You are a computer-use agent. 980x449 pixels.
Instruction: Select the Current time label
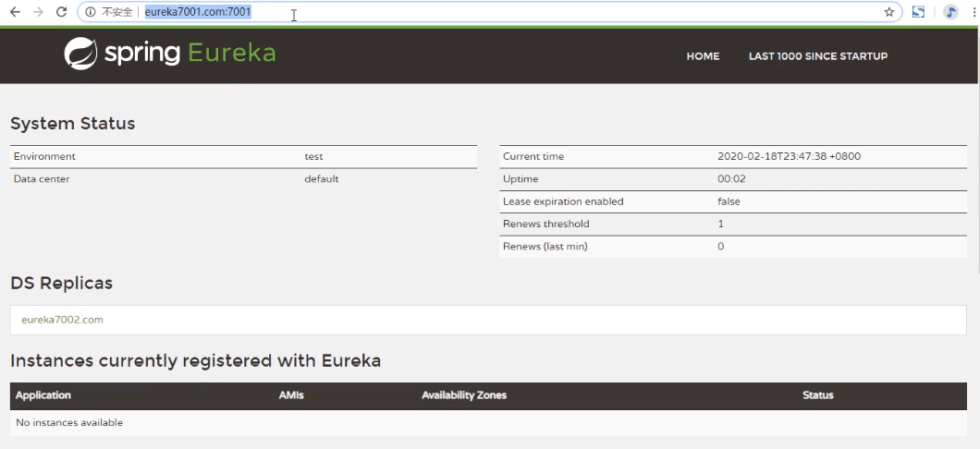tap(533, 157)
